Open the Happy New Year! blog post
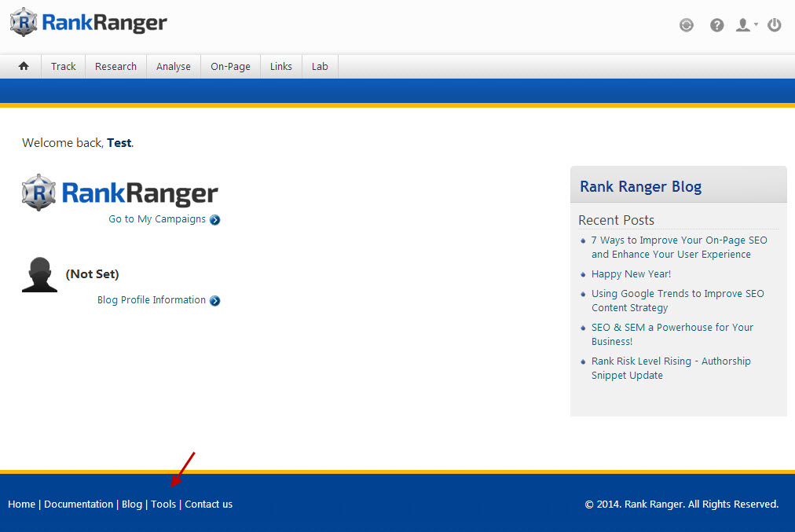795x532 pixels. point(631,274)
